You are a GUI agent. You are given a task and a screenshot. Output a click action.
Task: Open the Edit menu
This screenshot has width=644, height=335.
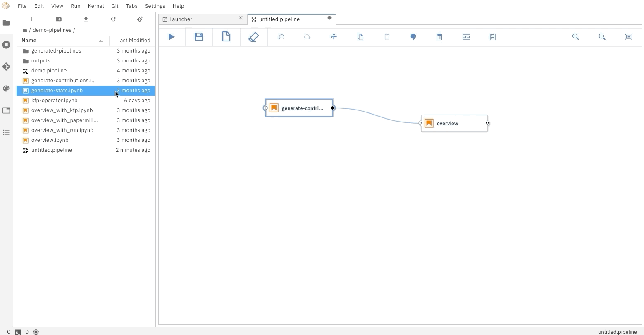click(39, 6)
